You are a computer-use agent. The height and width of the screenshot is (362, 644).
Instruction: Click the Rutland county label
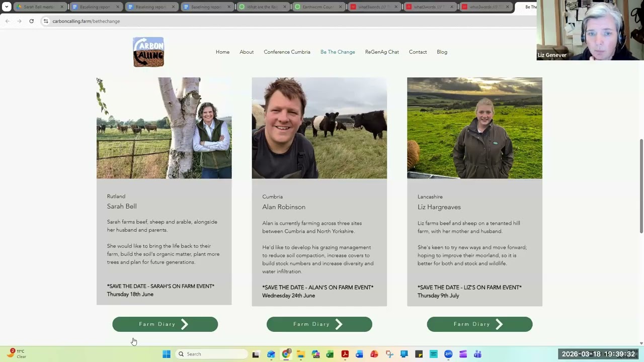pos(116,196)
